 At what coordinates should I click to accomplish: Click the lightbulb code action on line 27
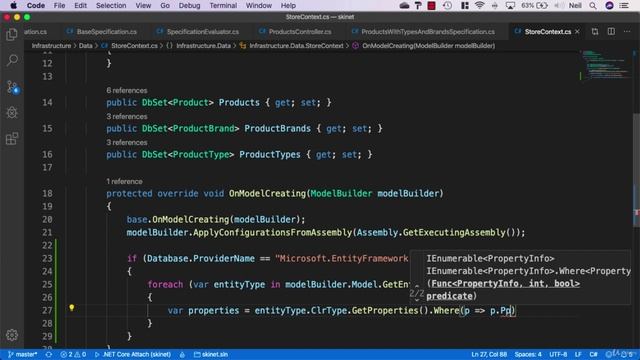coord(72,308)
